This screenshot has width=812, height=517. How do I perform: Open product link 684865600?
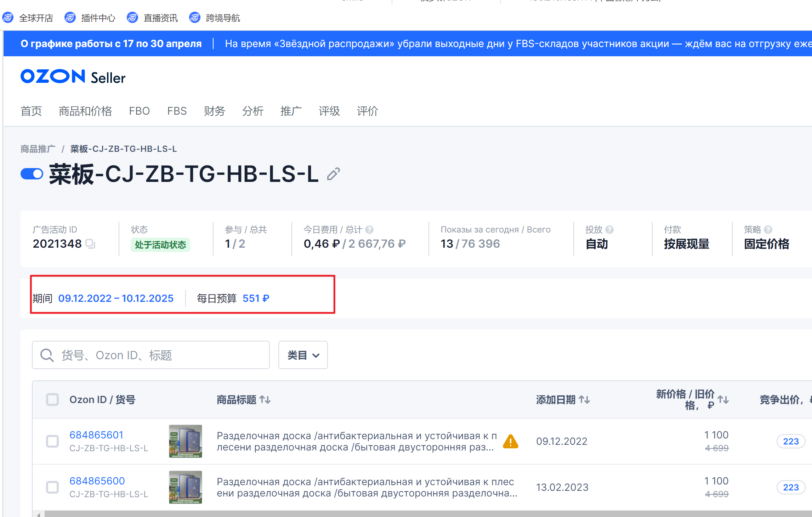click(x=97, y=481)
